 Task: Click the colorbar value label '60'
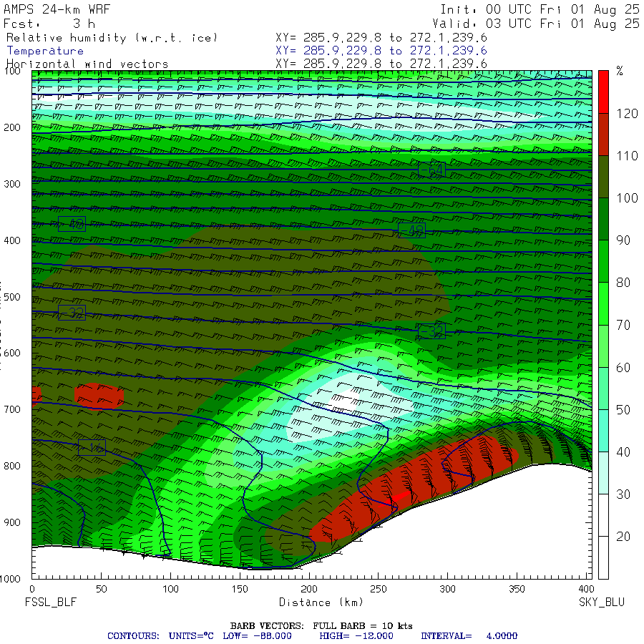pos(623,368)
